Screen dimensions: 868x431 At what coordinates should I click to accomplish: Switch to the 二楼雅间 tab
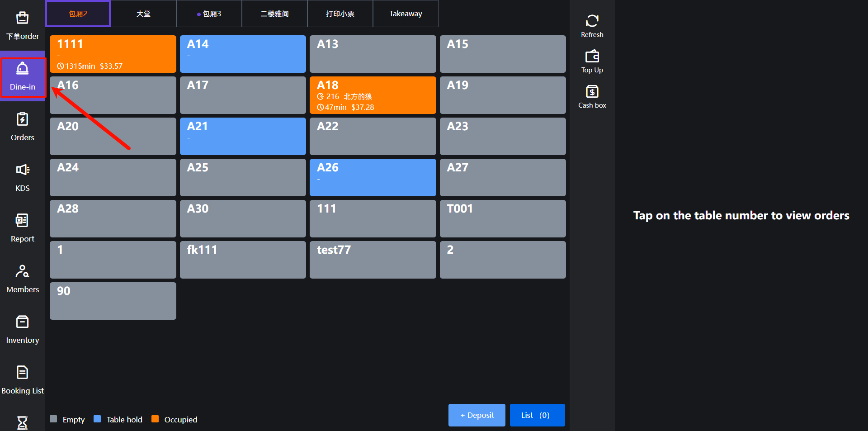coord(274,14)
